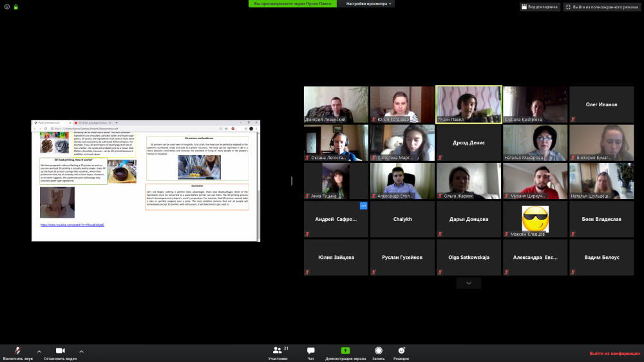The image size is (644, 362).
Task: Select Пузин Павел video thumbnail
Action: 468,104
